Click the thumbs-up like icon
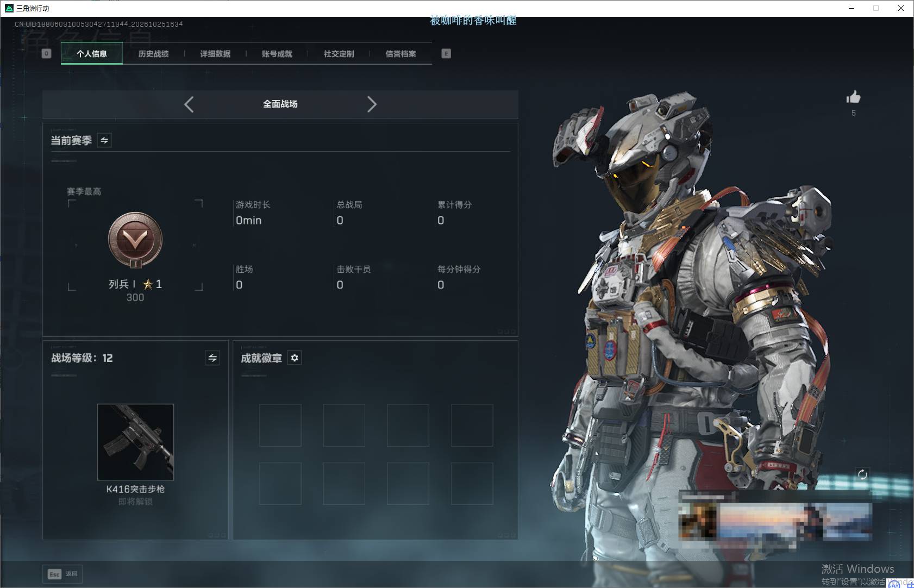Image resolution: width=914 pixels, height=588 pixels. [x=853, y=97]
